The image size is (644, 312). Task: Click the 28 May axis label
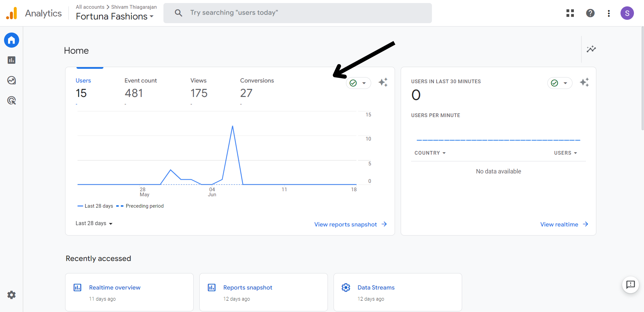[144, 192]
